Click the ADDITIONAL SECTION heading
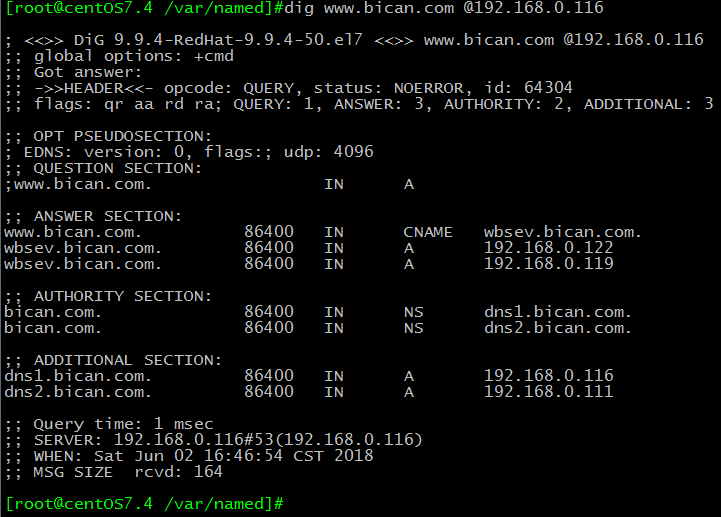Viewport: 721px width, 517px height. [114, 360]
